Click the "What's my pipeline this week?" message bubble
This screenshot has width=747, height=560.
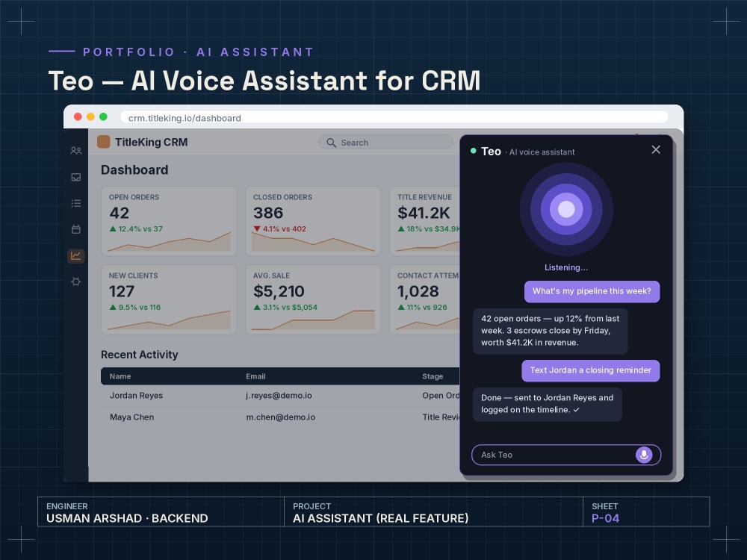coord(592,291)
